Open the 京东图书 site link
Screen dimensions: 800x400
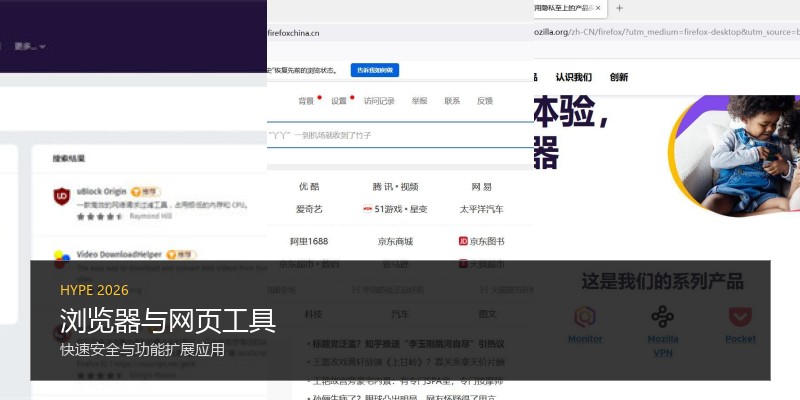(487, 241)
